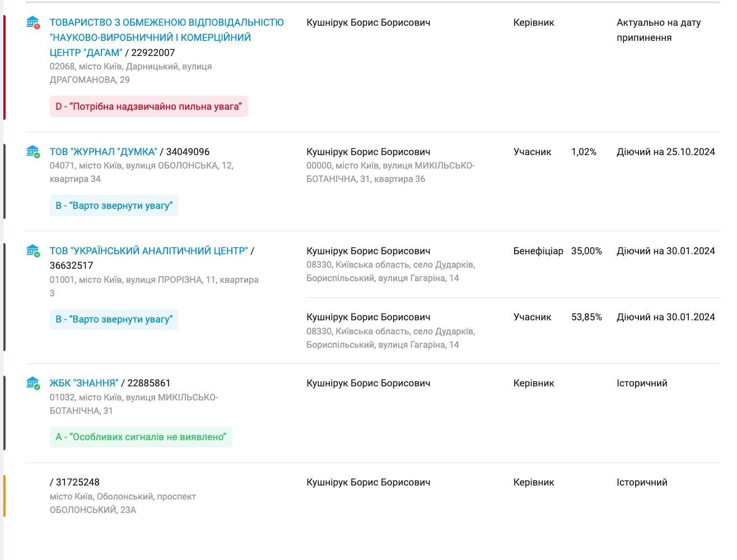Click "Актуально на дату припинення" status text
Screen dimensions: 737x560
pyautogui.click(x=659, y=30)
